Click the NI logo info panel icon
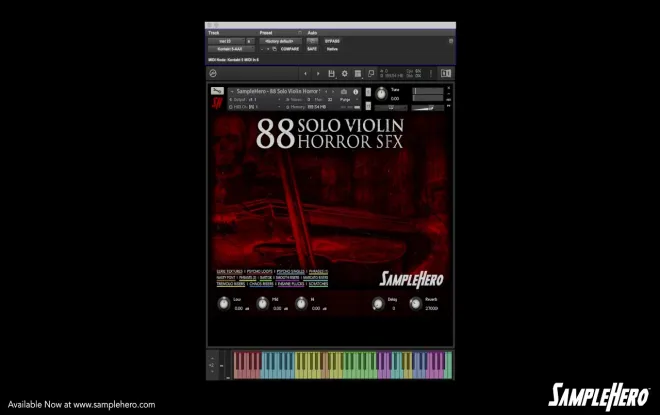660x415 pixels. pos(446,73)
